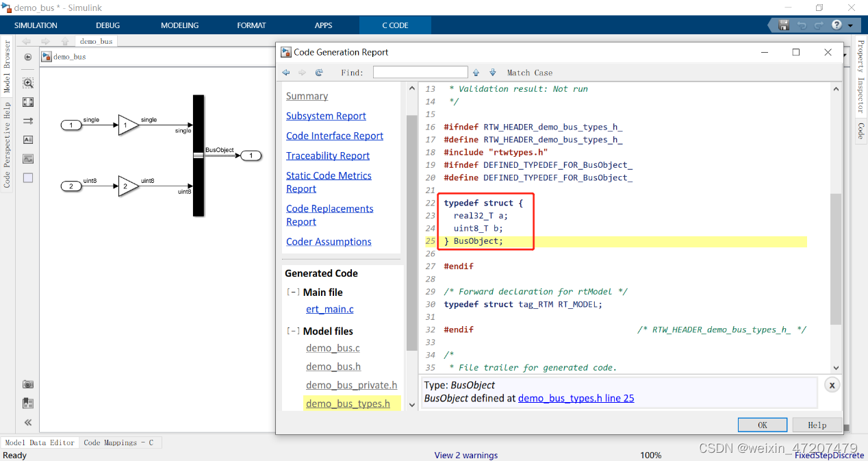This screenshot has height=461, width=868.
Task: Click the report Refresh icon
Action: (x=319, y=73)
